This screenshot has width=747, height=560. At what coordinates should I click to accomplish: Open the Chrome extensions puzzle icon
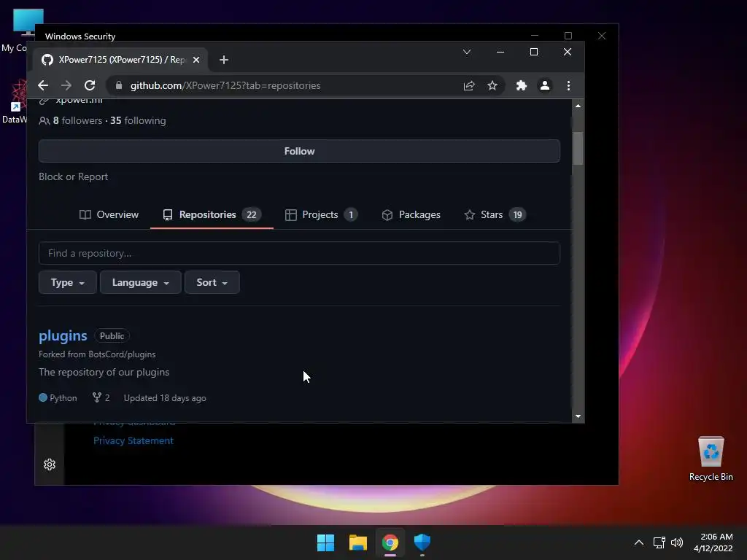[521, 85]
